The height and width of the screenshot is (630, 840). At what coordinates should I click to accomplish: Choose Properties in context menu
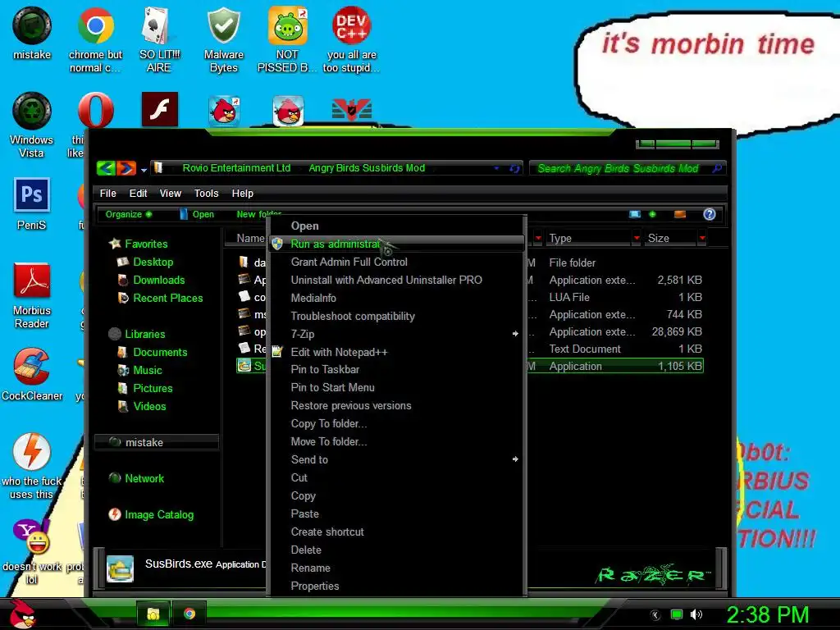coord(397,586)
